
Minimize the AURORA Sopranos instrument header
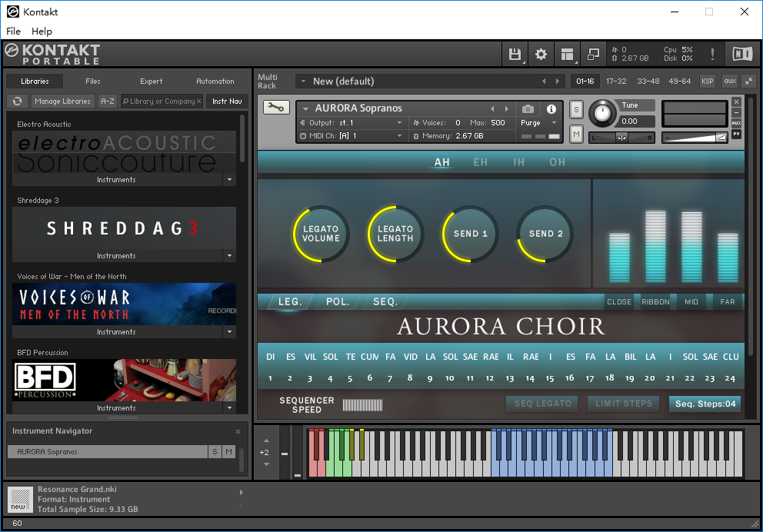736,112
